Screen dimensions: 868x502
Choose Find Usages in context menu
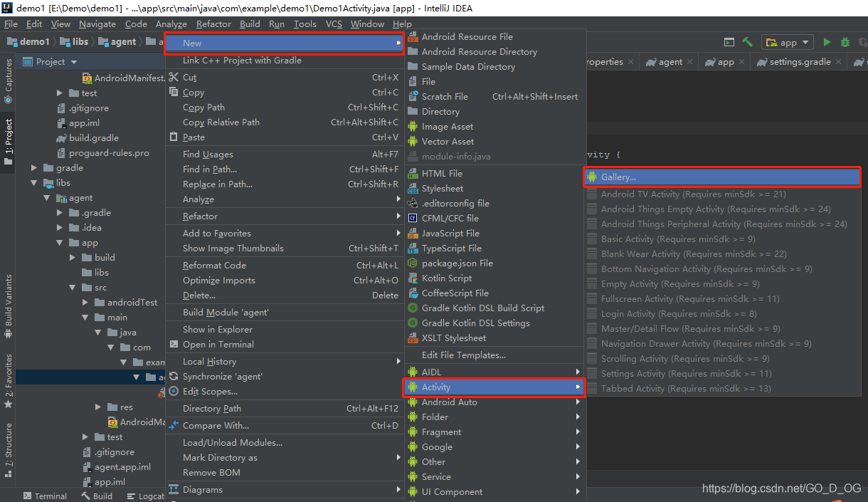point(285,154)
